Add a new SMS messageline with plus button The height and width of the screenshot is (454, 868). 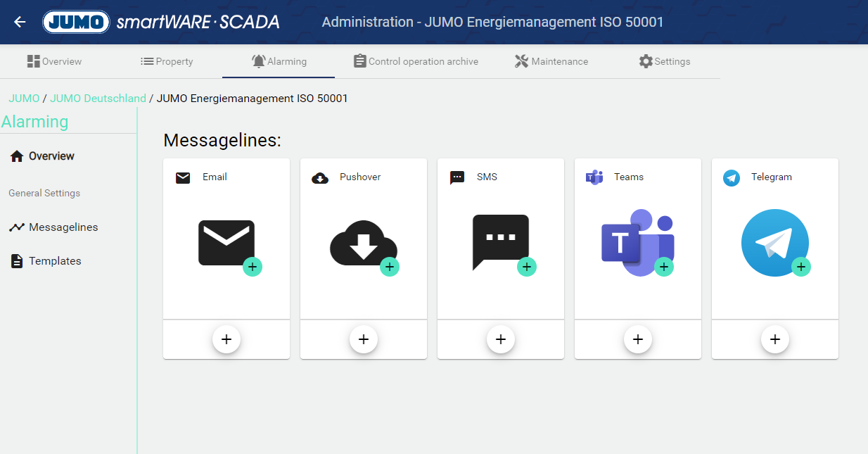(x=501, y=339)
